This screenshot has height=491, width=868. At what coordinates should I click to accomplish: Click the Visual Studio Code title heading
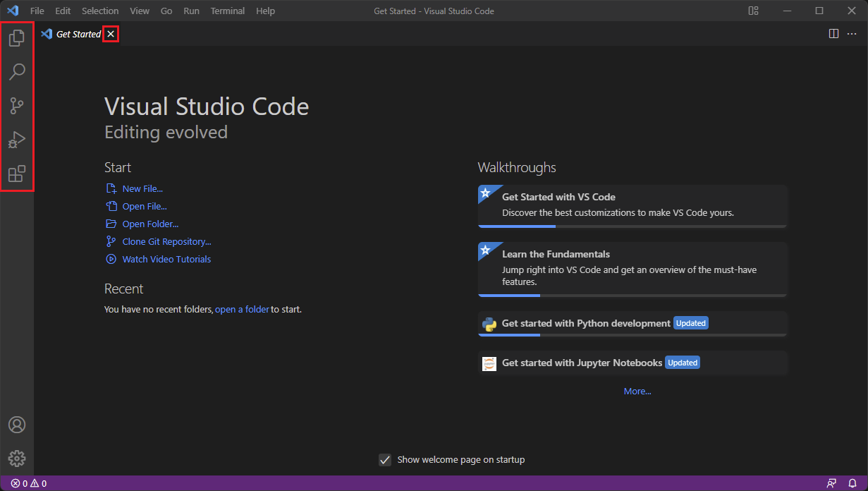click(x=207, y=107)
